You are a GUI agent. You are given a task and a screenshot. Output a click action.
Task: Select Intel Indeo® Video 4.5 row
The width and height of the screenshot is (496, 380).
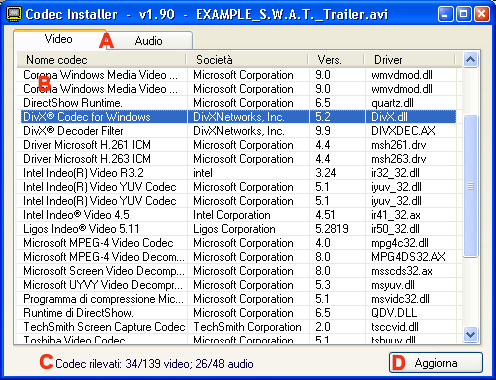(x=239, y=215)
